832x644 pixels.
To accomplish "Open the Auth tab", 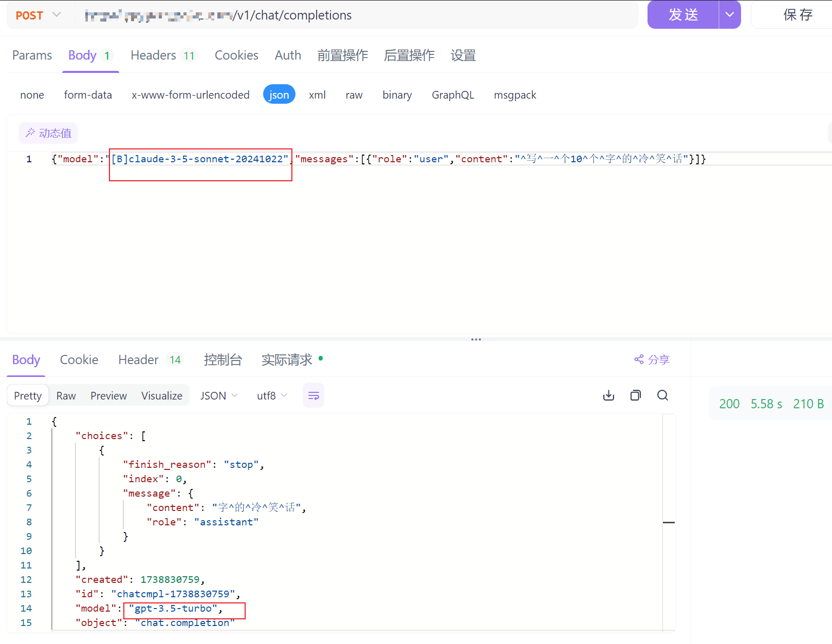I will [x=288, y=55].
